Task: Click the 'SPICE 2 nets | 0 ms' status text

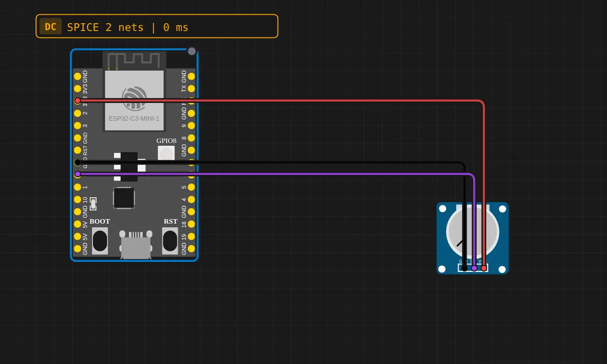Action: [127, 27]
